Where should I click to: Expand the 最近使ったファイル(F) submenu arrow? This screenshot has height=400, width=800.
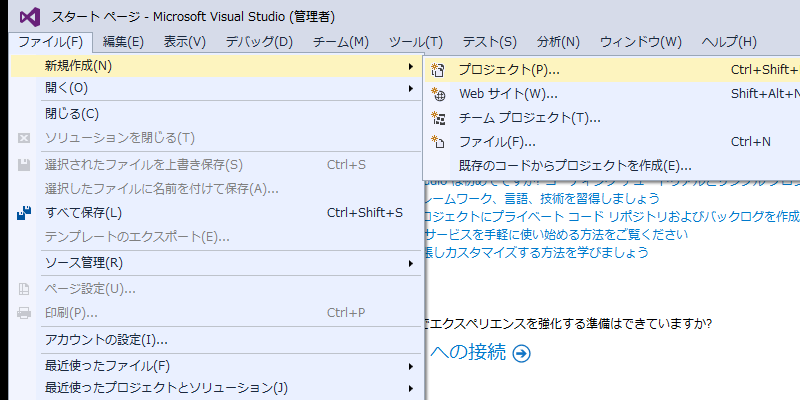[410, 366]
